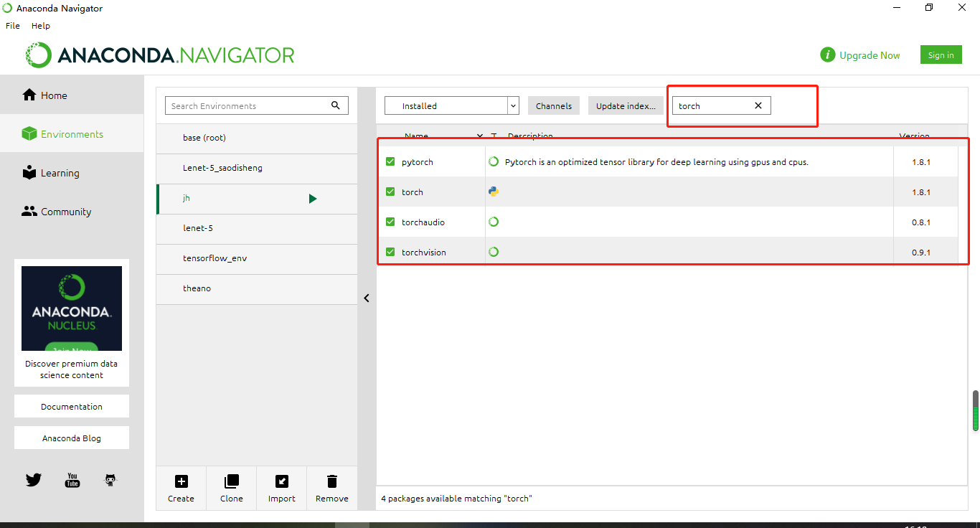Open the Documentation link
Screen dimensions: 980x528
tap(72, 406)
